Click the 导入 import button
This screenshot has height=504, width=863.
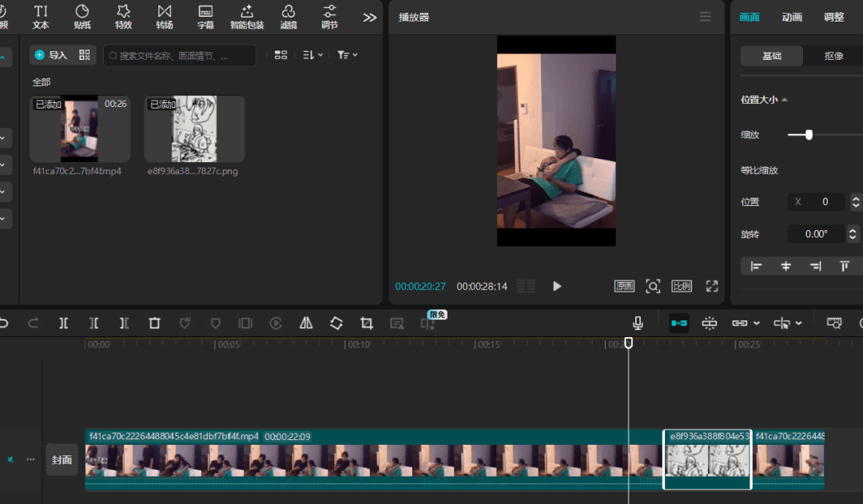pos(52,55)
